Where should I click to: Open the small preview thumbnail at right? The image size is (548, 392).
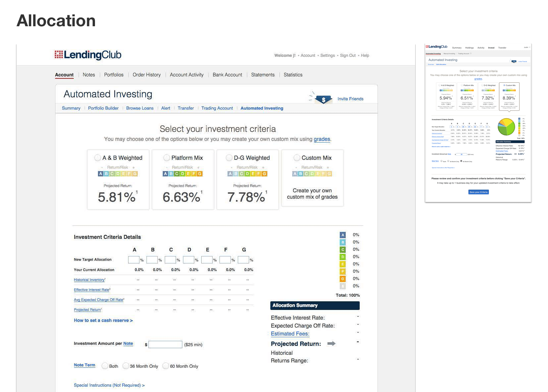478,123
